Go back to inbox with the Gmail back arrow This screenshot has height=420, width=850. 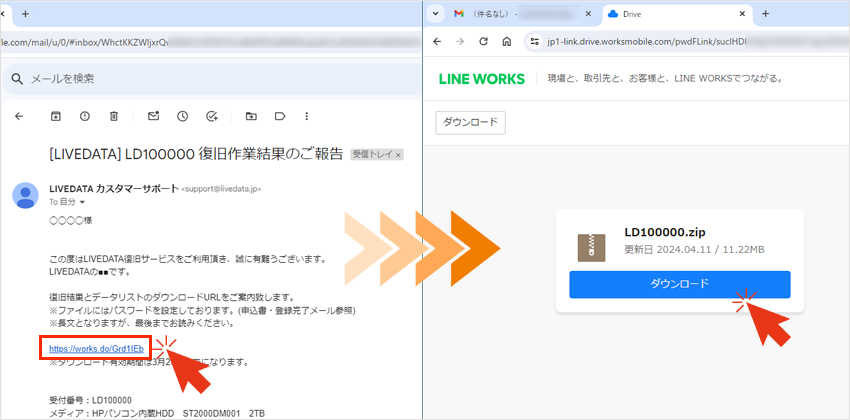[x=19, y=116]
